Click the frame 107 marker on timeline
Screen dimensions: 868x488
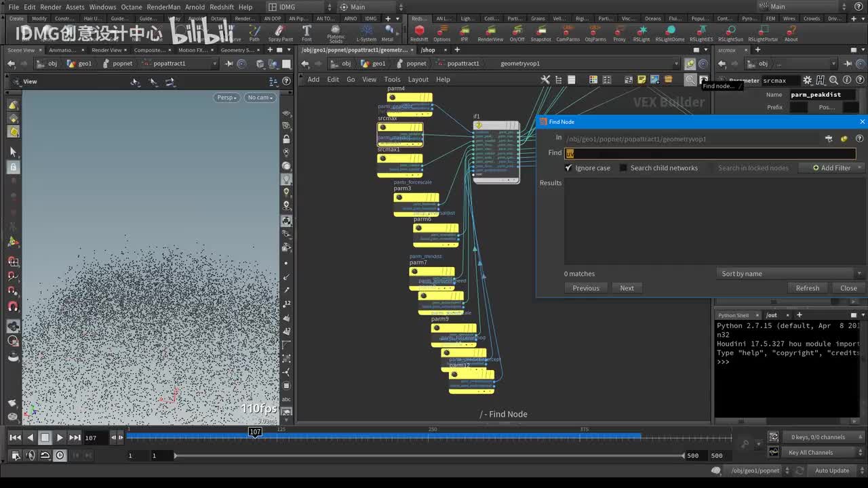[255, 432]
